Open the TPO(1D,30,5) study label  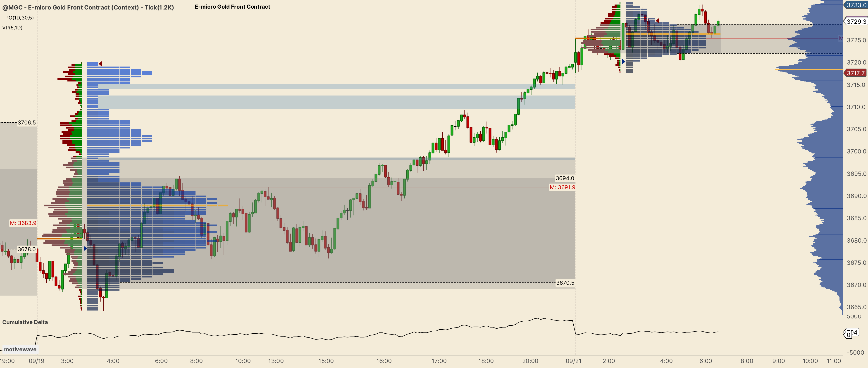point(18,17)
